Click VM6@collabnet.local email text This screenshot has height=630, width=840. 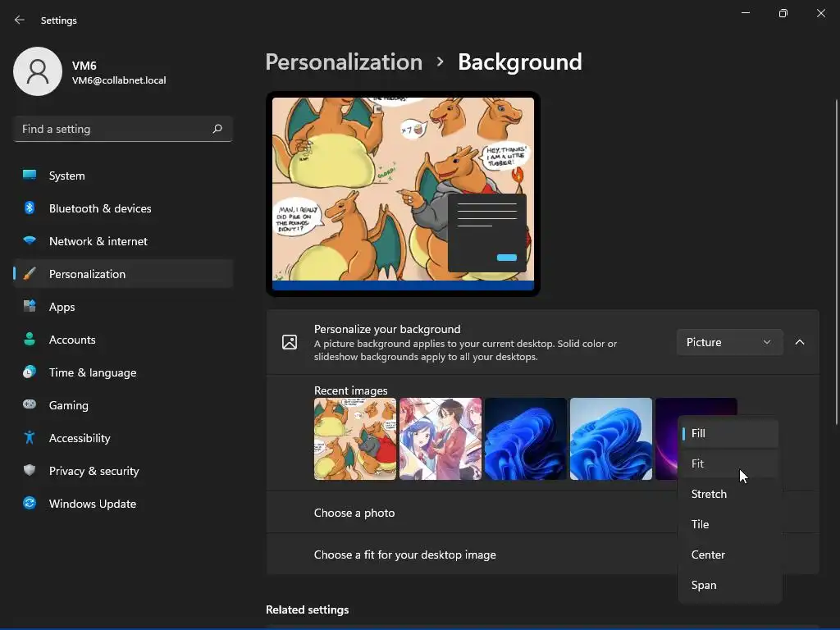(119, 80)
